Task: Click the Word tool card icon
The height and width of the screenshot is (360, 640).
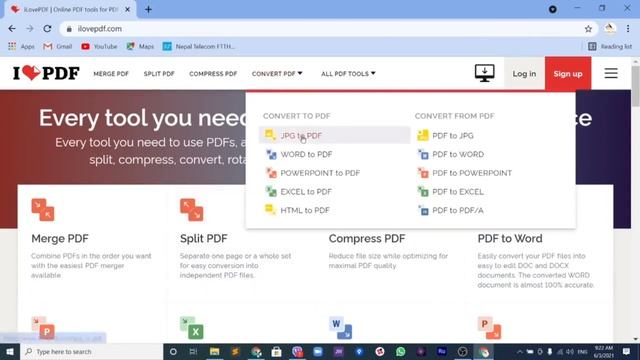Action: 340,328
